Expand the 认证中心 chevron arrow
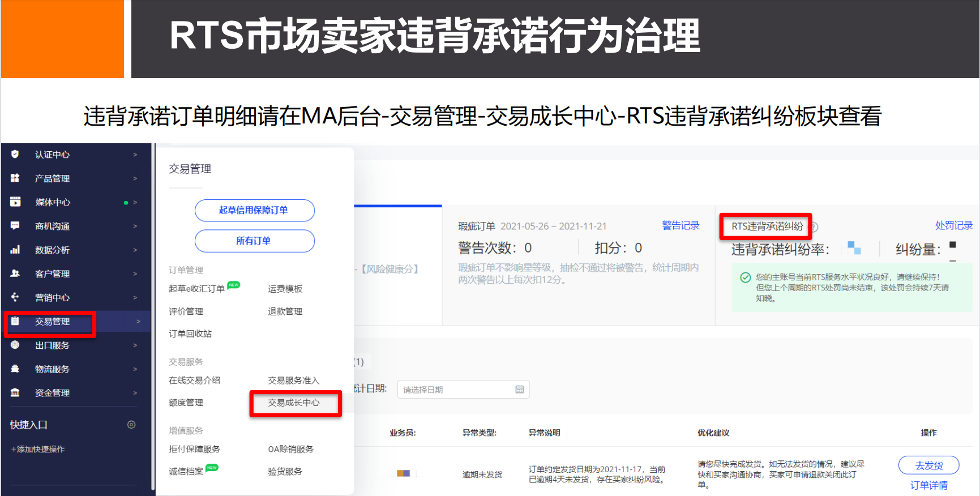The height and width of the screenshot is (496, 980). click(x=135, y=155)
